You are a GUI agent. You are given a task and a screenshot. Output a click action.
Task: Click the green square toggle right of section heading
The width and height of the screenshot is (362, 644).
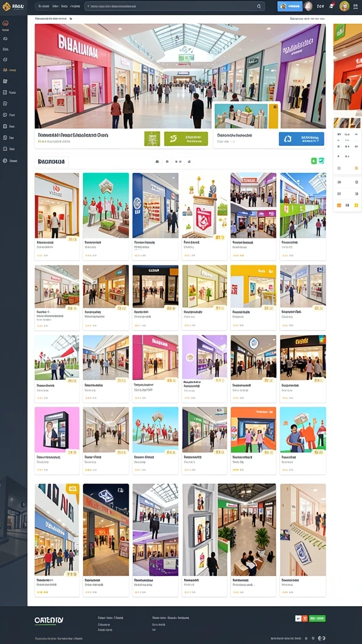(x=314, y=162)
